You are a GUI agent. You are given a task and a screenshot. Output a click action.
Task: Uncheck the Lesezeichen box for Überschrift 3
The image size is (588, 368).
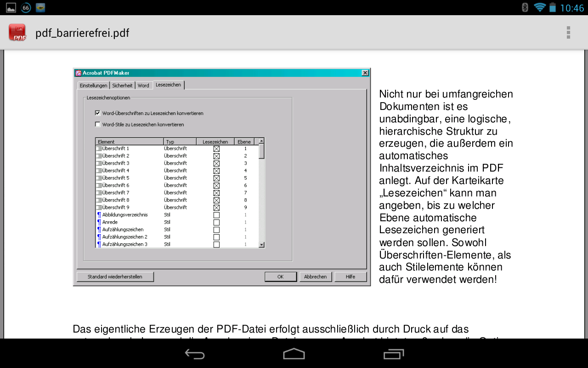(x=216, y=163)
